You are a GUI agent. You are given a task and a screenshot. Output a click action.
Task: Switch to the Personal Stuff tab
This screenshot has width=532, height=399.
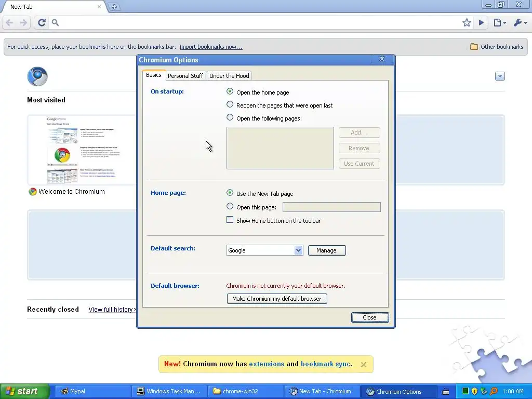[x=185, y=76]
